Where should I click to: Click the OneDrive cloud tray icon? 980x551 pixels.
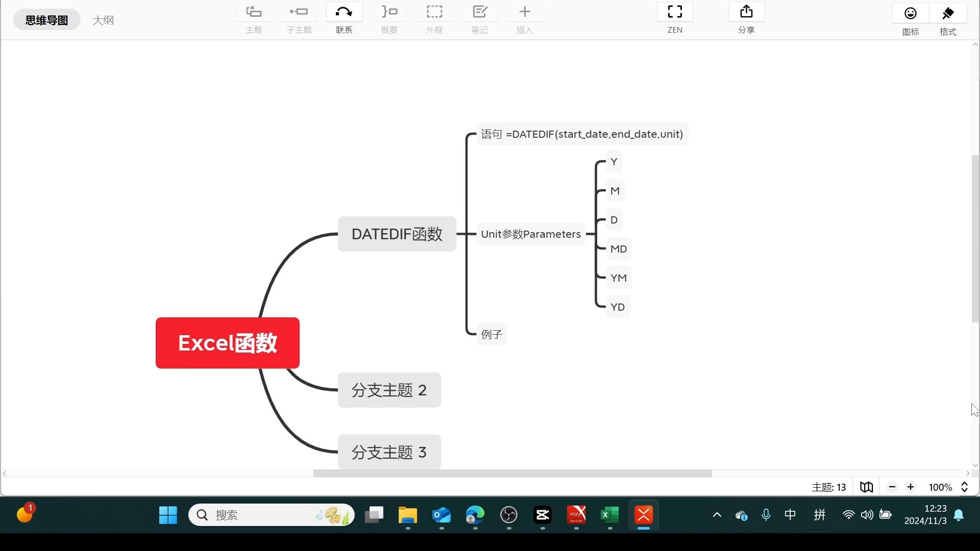point(742,515)
